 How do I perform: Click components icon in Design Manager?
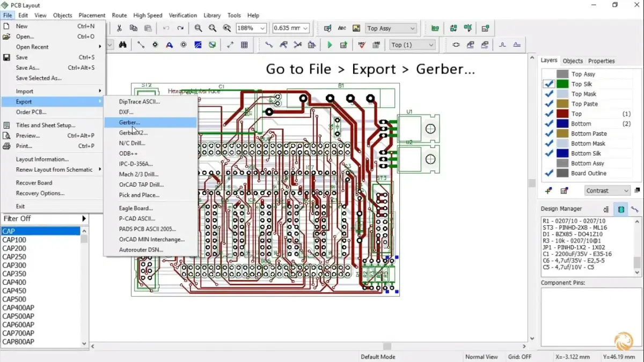[621, 209]
